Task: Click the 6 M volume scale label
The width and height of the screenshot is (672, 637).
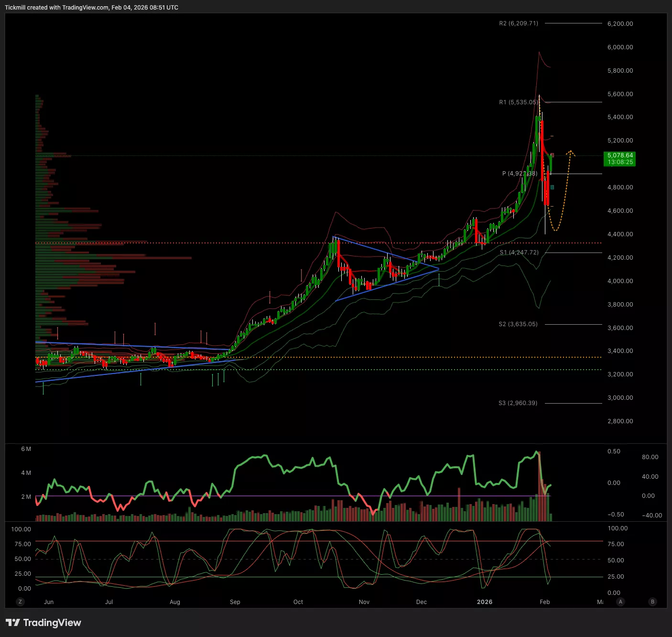Action: tap(26, 449)
